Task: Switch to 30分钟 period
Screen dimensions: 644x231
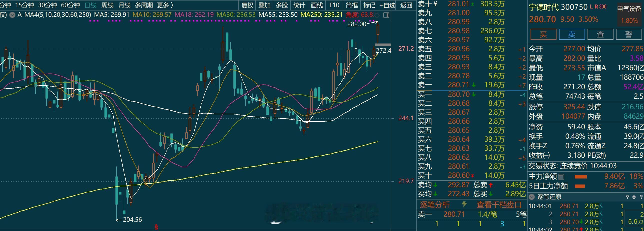Action: [x=47, y=5]
